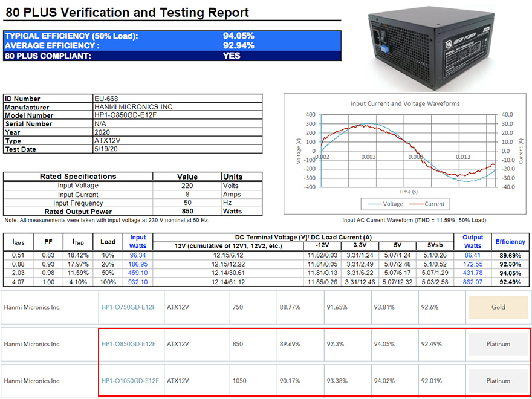This screenshot has width=532, height=399.
Task: Click the 89.69% efficiency cell in the 10% load row
Action: (x=510, y=255)
